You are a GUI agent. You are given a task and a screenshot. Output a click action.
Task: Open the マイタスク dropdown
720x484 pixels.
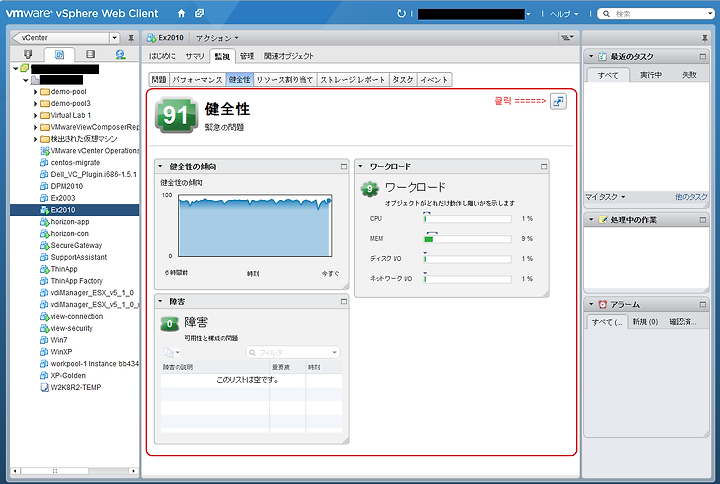605,197
